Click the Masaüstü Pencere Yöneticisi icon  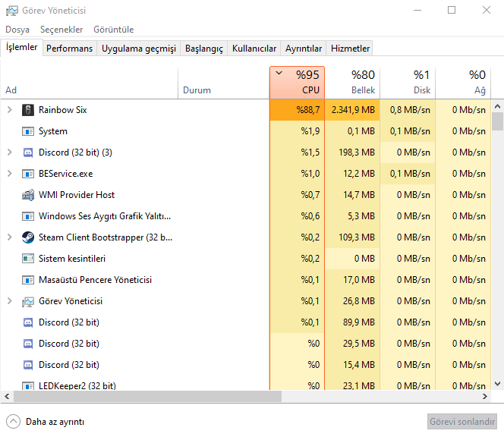(x=28, y=280)
